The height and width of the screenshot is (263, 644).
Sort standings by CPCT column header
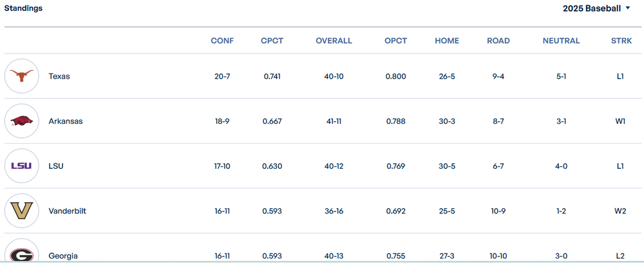[x=272, y=41]
